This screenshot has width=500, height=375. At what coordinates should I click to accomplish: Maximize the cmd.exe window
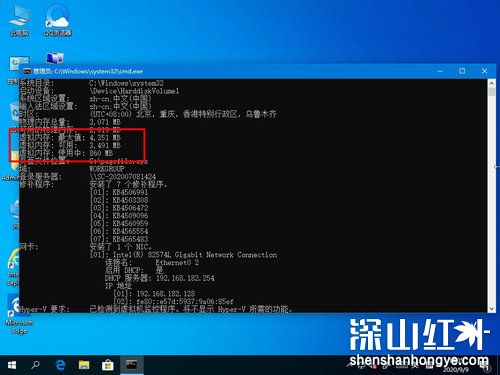tap(462, 71)
